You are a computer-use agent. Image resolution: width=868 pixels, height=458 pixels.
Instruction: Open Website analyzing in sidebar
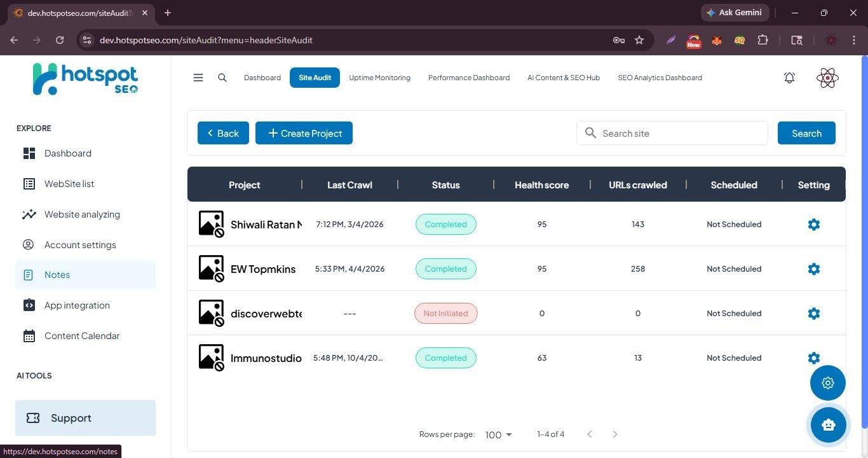pos(85,214)
